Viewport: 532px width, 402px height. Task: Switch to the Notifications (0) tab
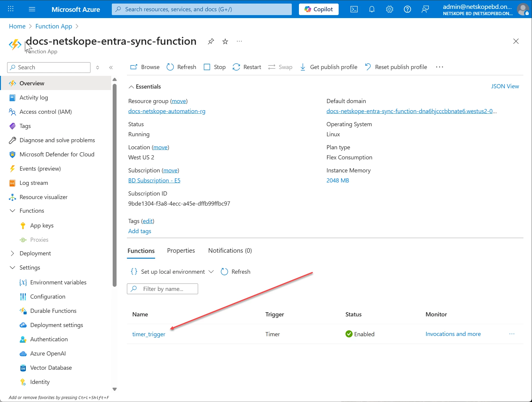[230, 251]
